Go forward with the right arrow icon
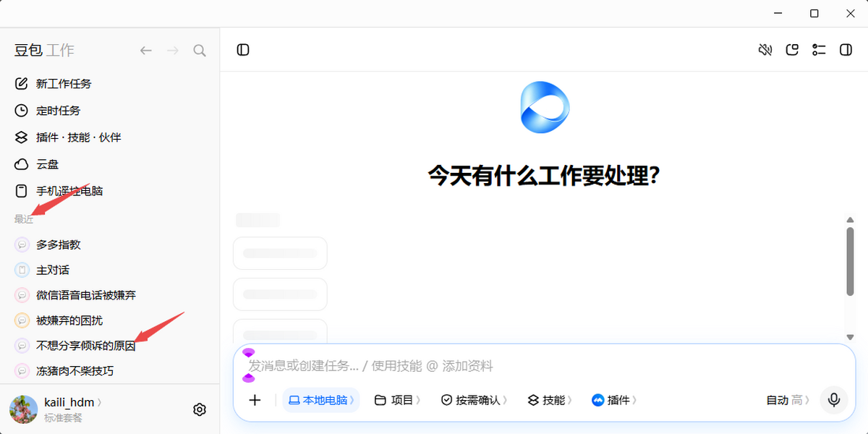 172,50
